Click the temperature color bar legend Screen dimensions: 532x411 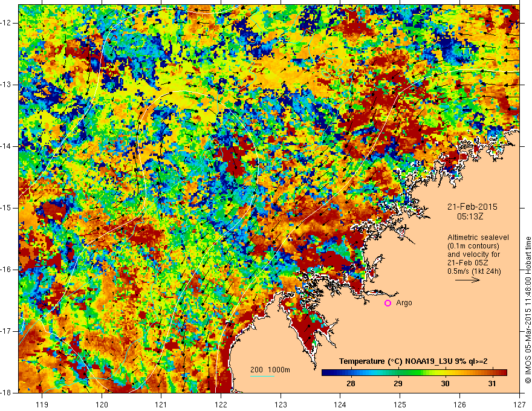click(x=414, y=373)
